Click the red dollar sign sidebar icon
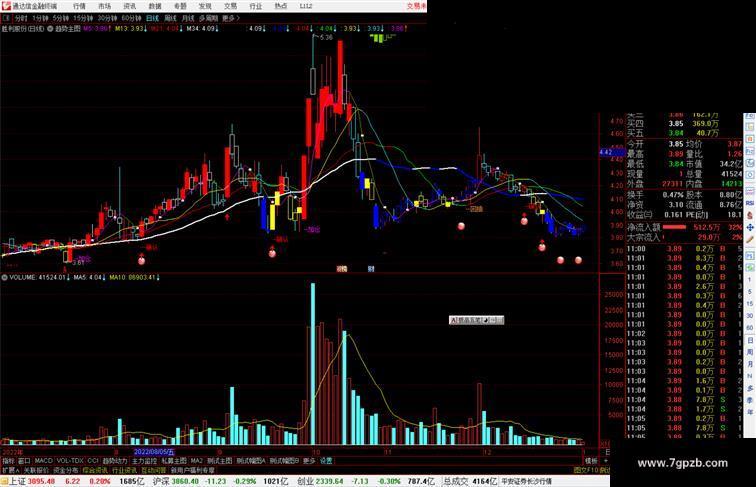The height and width of the screenshot is (487, 756). coord(750,215)
